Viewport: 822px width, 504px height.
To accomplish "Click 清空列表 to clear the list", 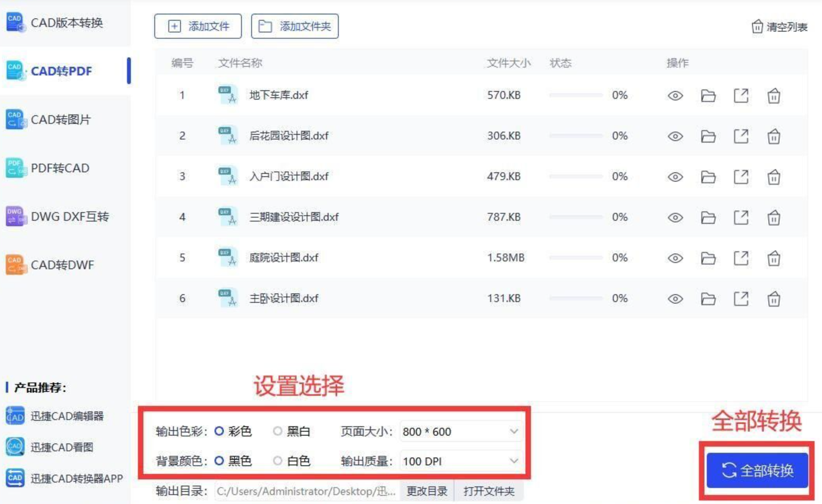I will point(779,27).
